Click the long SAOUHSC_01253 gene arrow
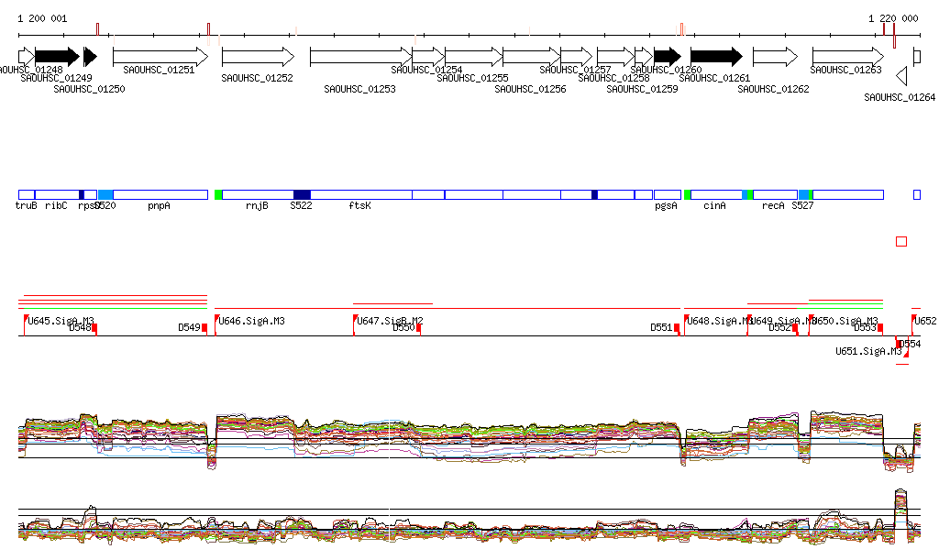939x560 pixels. (x=360, y=57)
